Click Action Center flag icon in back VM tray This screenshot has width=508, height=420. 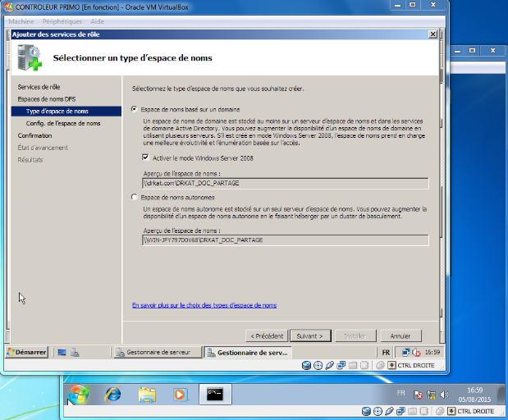click(x=418, y=395)
